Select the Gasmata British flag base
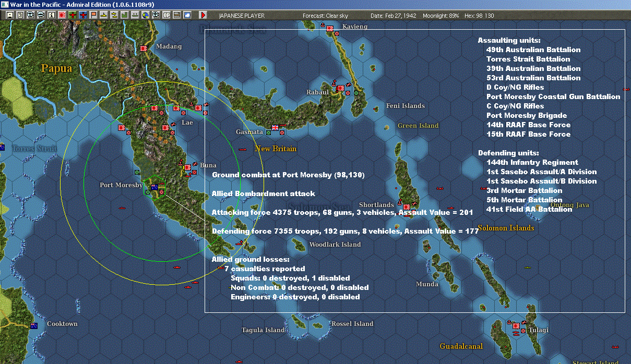The width and height of the screenshot is (631, 364). pos(275,127)
